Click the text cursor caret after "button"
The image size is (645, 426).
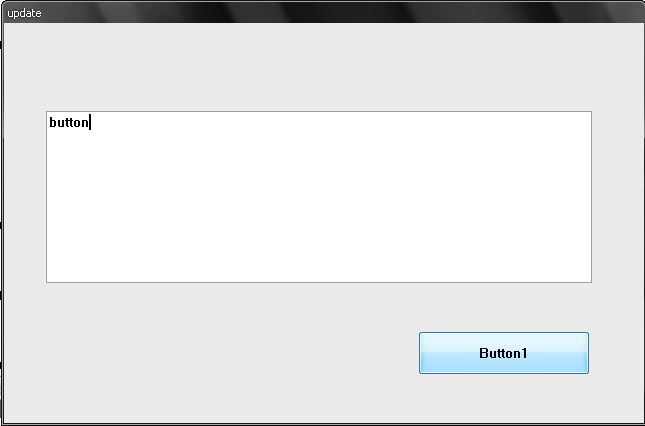(x=90, y=123)
